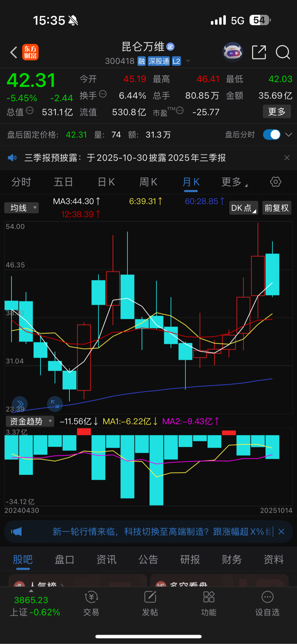Open chart settings gear
The image size is (297, 644).
pyautogui.click(x=275, y=182)
